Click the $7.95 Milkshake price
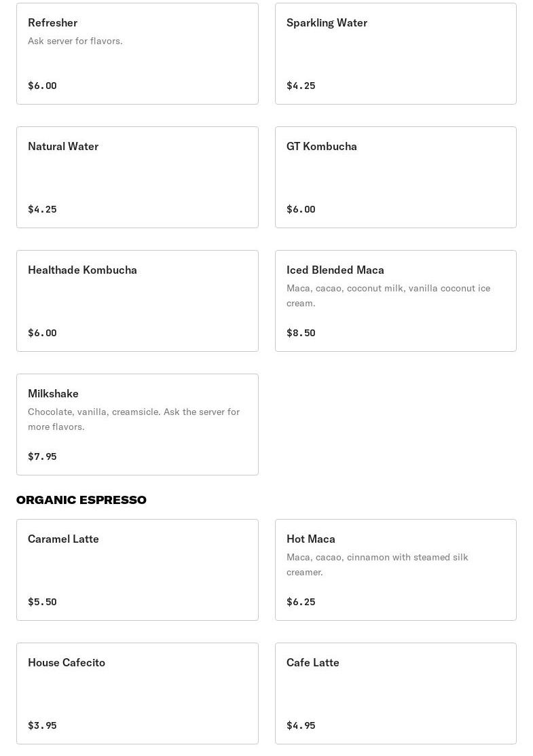Screen dimensions: 533x756 pyautogui.click(x=42, y=456)
